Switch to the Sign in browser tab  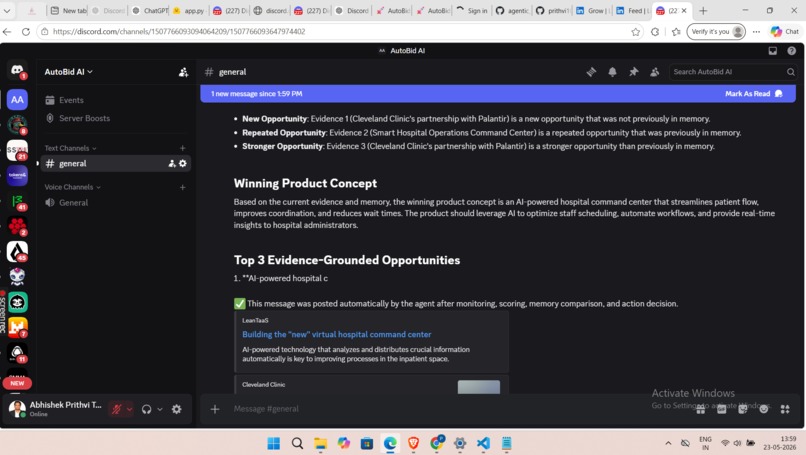472,10
